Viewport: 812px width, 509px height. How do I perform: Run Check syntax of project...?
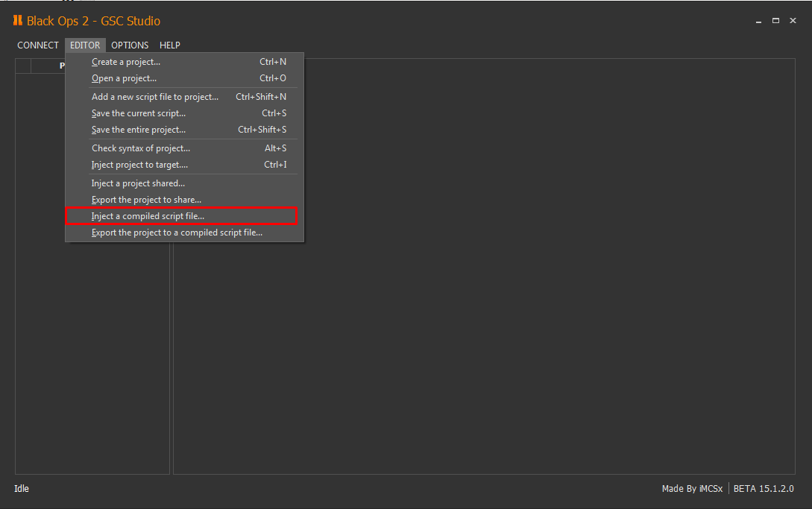pos(185,148)
